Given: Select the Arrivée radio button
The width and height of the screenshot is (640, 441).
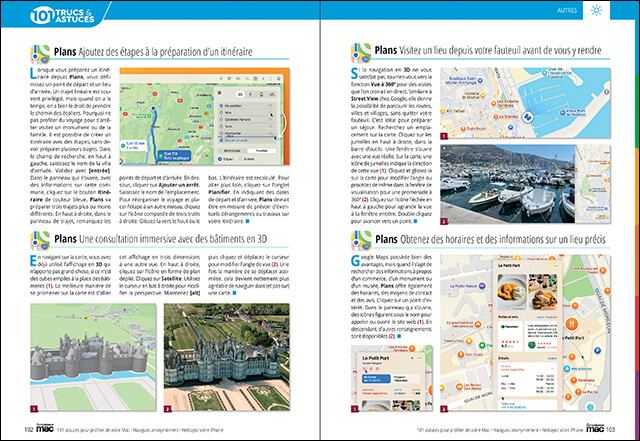Looking at the screenshot, I should [241, 159].
